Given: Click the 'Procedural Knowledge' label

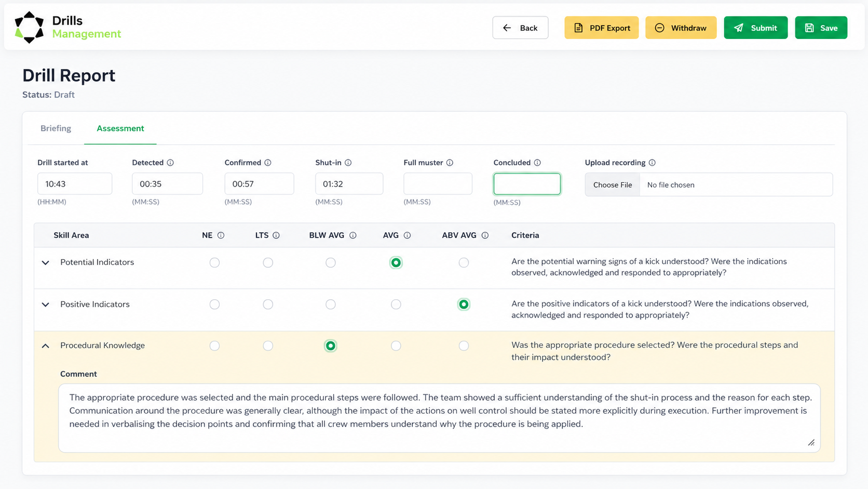Looking at the screenshot, I should tap(102, 346).
